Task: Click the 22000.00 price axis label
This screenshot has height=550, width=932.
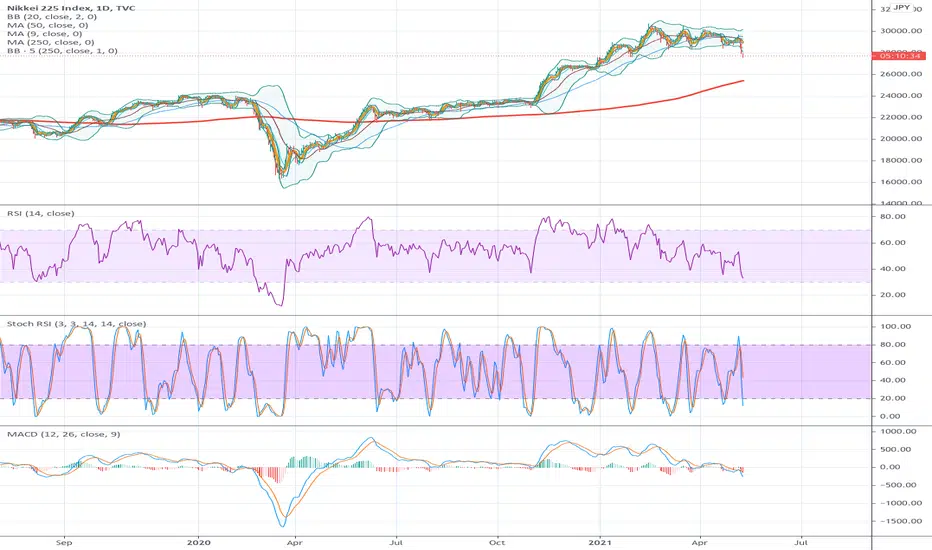Action: click(x=902, y=117)
